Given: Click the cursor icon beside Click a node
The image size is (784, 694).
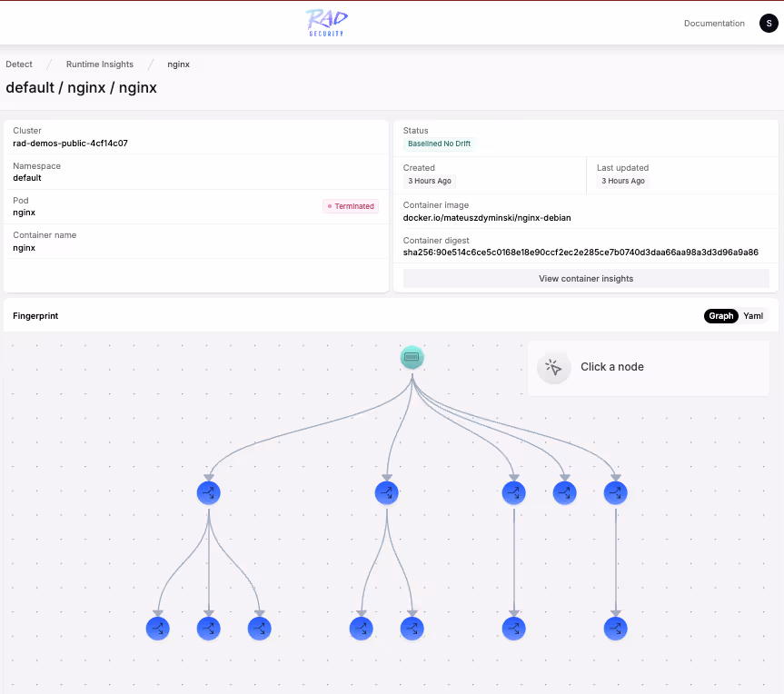Looking at the screenshot, I should (553, 368).
